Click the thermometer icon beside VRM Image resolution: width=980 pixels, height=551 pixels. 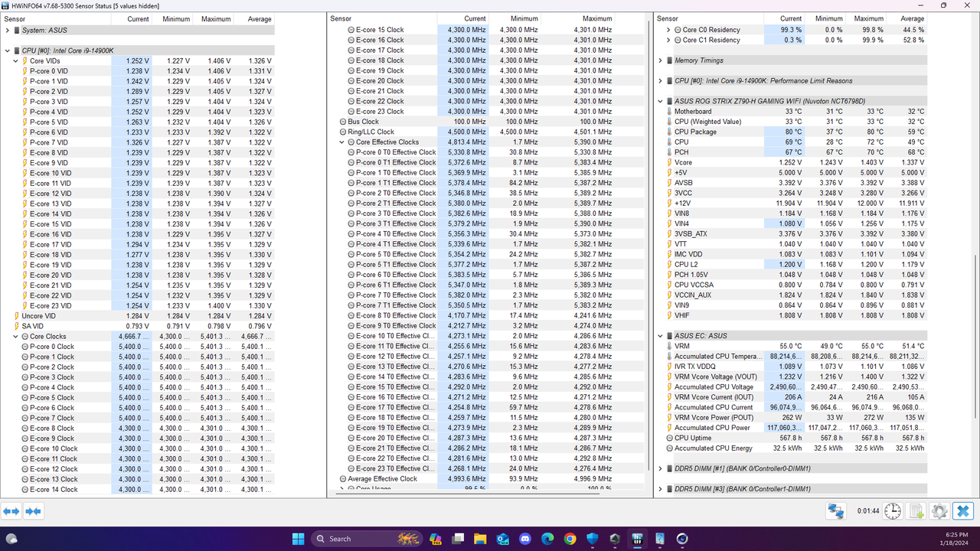pyautogui.click(x=668, y=346)
